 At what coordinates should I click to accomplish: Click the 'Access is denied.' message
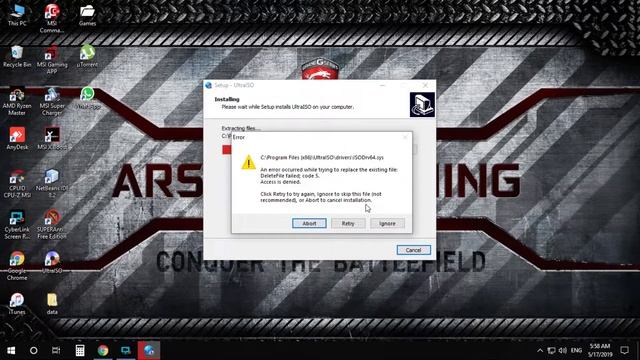click(280, 182)
